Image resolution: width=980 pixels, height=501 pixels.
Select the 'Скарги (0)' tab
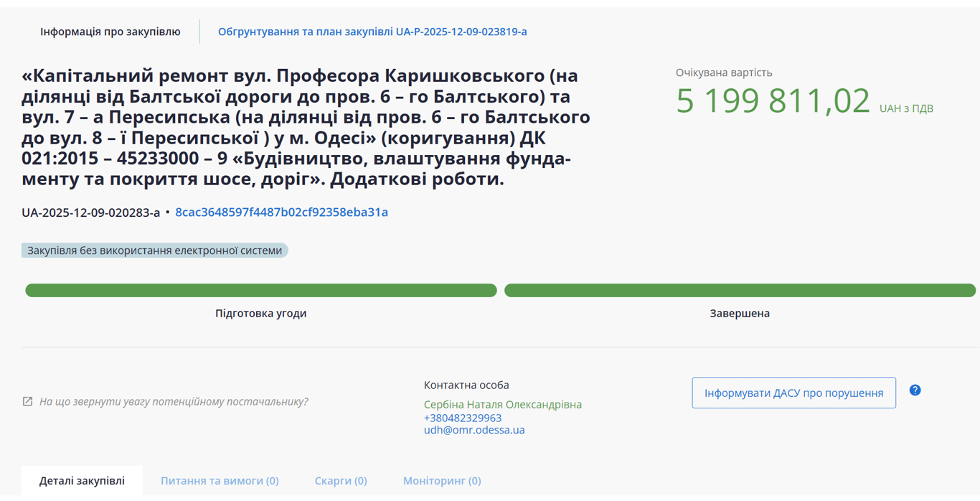click(340, 480)
